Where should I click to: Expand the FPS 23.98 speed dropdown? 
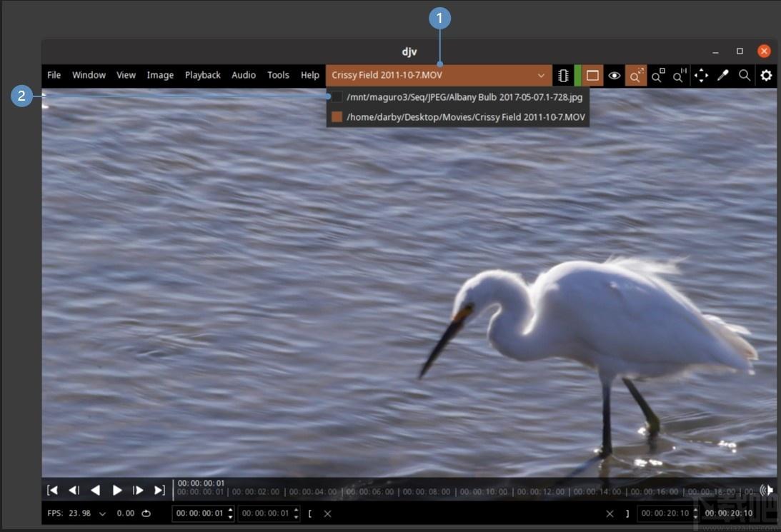click(x=102, y=513)
